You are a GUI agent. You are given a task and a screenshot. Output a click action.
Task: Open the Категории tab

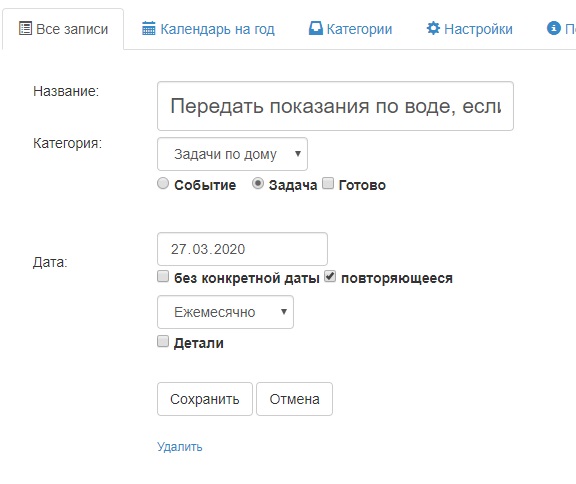[350, 29]
